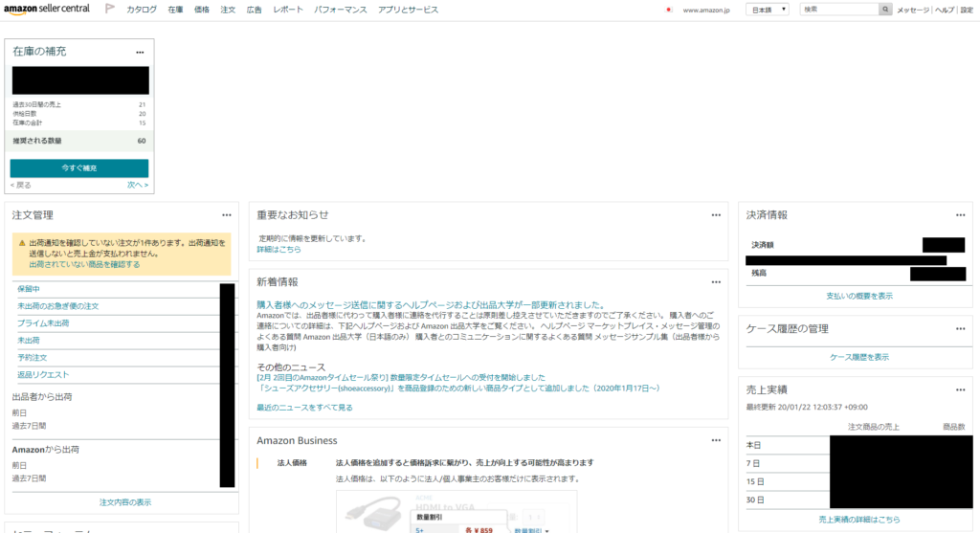Viewport: 980px width, 533px height.
Task: Open the 予約注文 link
Action: coord(32,358)
